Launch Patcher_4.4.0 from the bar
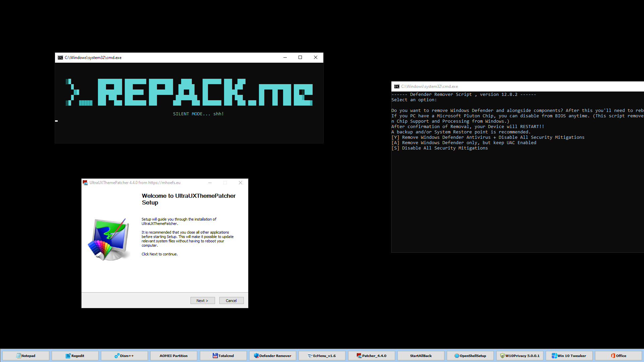This screenshot has height=362, width=644. pyautogui.click(x=372, y=356)
